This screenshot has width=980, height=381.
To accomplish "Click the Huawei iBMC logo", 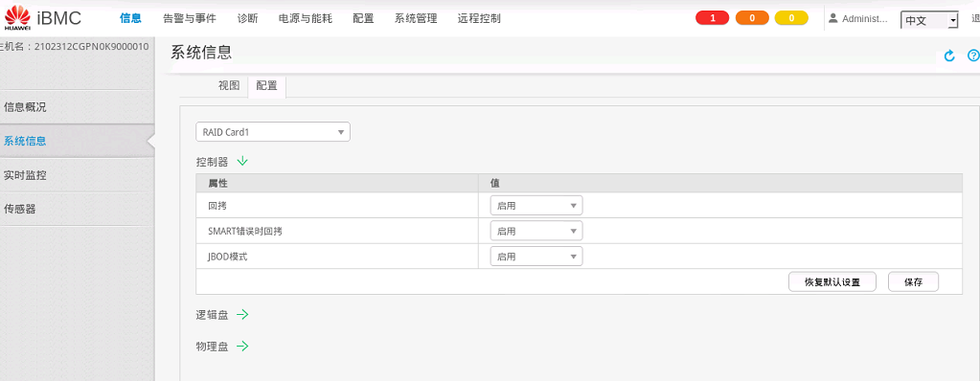I will (x=42, y=18).
